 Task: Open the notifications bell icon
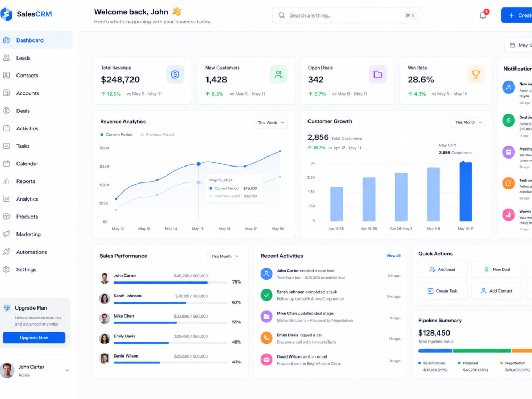(483, 15)
